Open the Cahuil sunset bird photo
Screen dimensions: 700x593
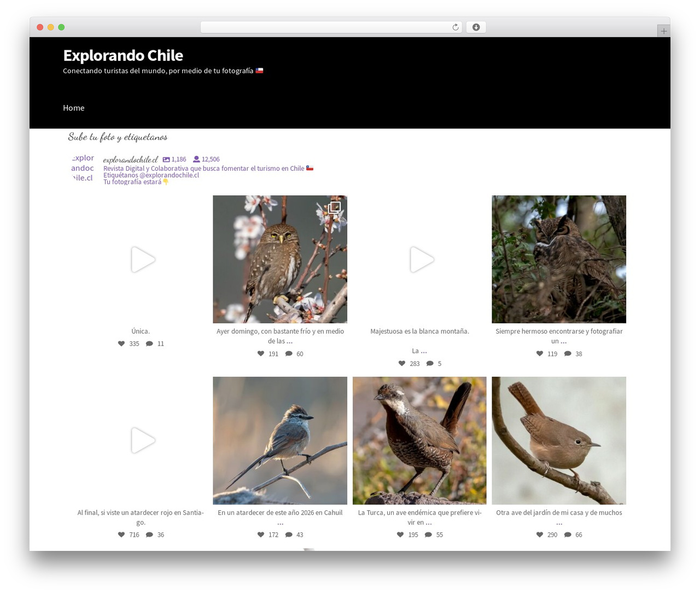[x=280, y=440]
